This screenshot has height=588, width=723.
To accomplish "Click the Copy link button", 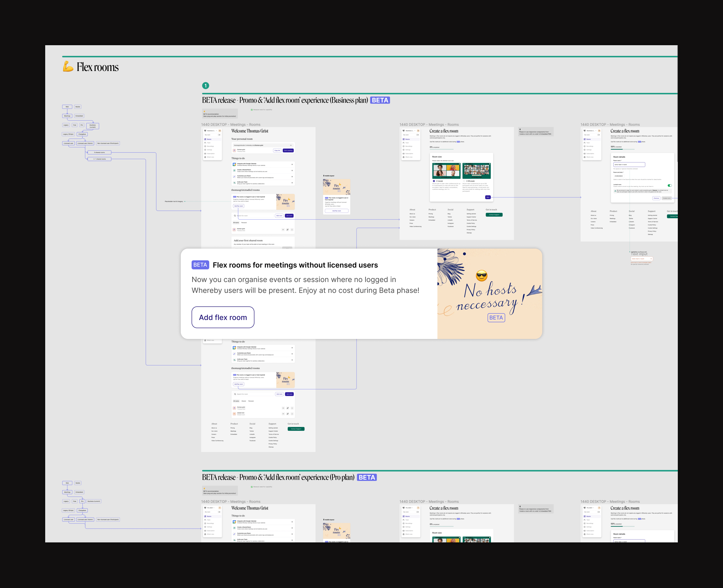I will pyautogui.click(x=277, y=150).
